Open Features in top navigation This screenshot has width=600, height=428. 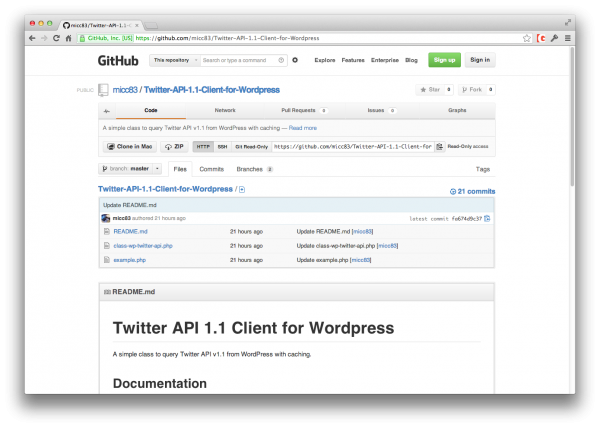(353, 60)
